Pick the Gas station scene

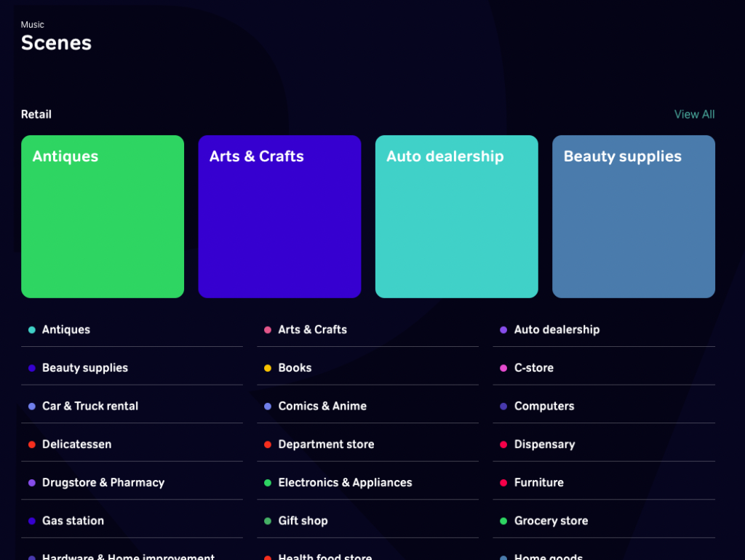point(132,521)
